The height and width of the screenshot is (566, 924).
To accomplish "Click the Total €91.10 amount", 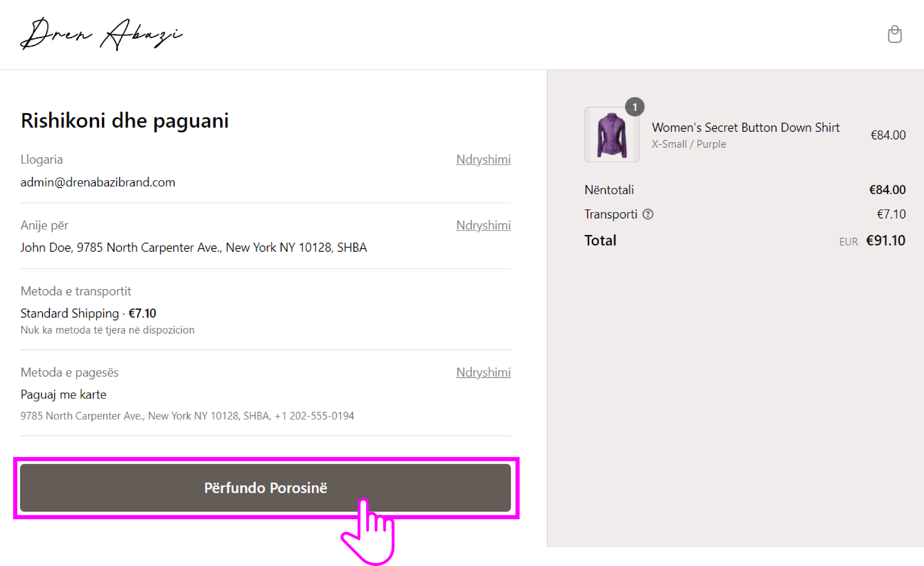I will click(x=885, y=241).
